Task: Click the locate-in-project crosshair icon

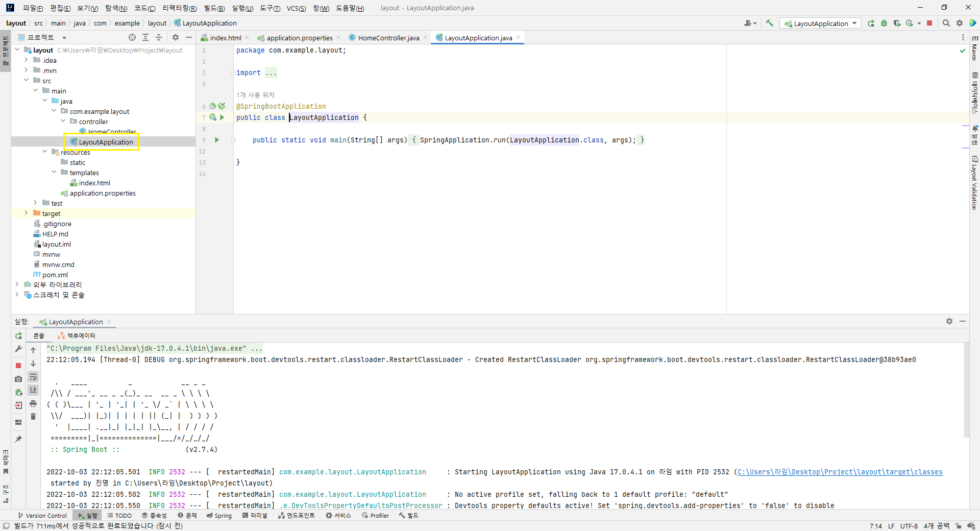Action: (132, 37)
